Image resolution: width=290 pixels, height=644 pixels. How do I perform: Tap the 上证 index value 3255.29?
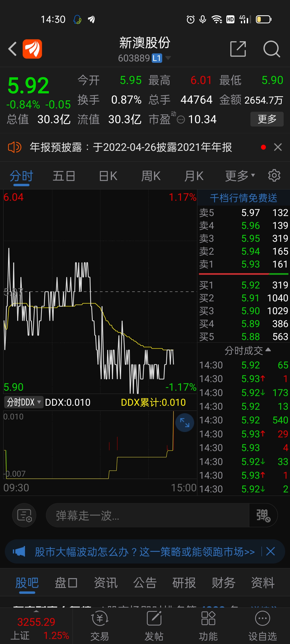pyautogui.click(x=36, y=622)
